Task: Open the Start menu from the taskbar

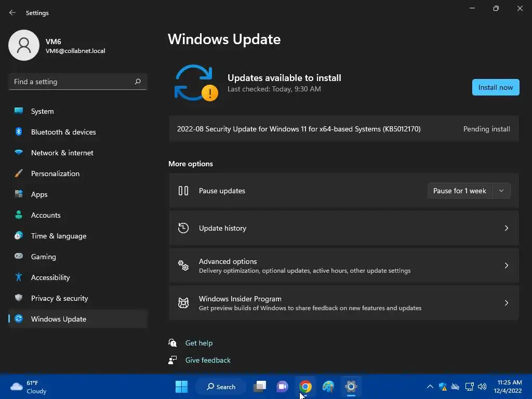Action: coord(181,387)
